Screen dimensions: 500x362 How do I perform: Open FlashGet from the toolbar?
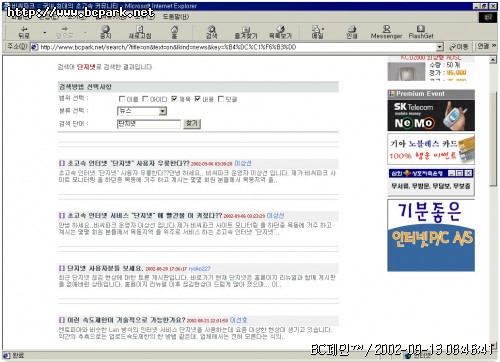(421, 32)
